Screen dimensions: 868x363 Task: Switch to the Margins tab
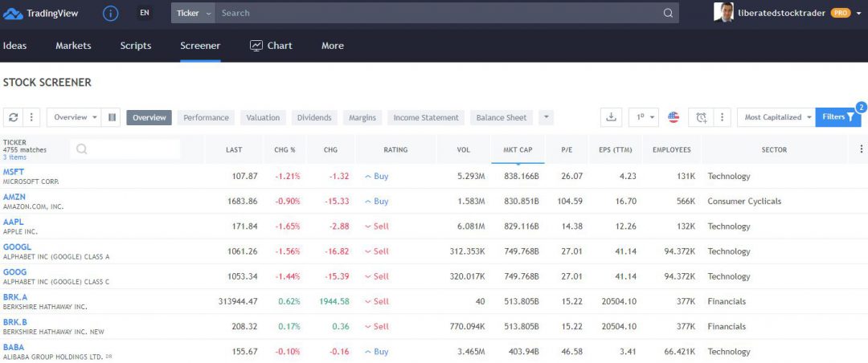coord(362,117)
